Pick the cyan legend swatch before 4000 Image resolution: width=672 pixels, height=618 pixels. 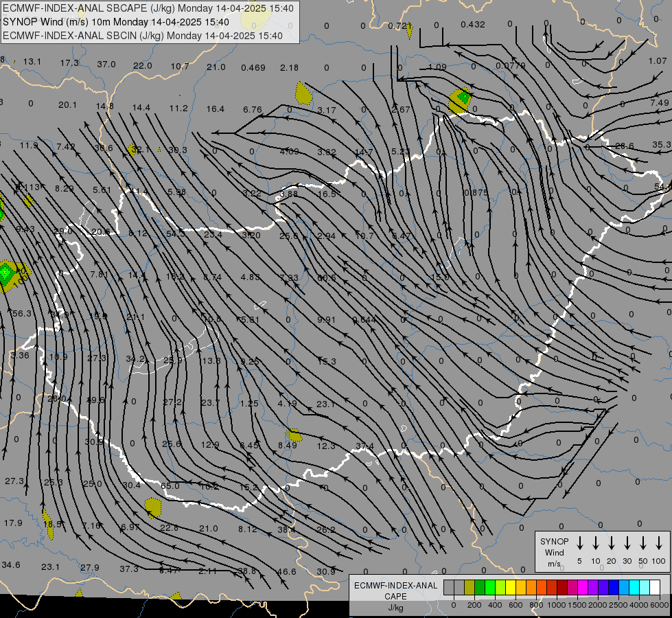pos(634,587)
